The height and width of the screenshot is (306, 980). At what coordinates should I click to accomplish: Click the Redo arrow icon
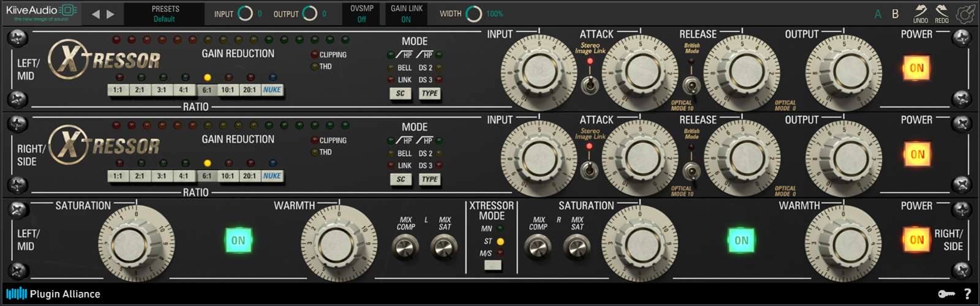[941, 11]
